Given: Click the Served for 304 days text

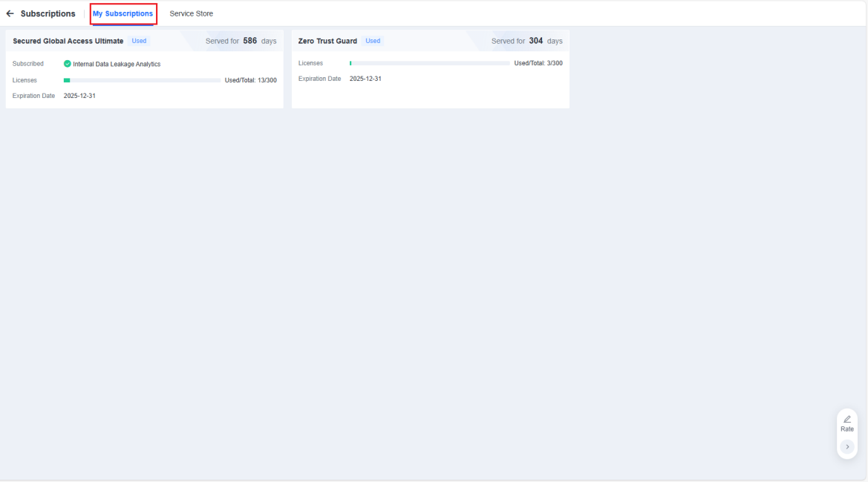Looking at the screenshot, I should click(x=527, y=41).
